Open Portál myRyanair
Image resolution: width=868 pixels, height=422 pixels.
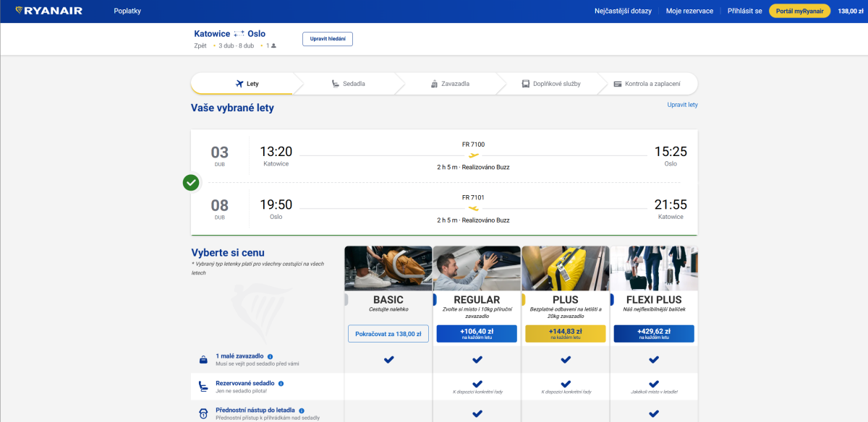[799, 11]
